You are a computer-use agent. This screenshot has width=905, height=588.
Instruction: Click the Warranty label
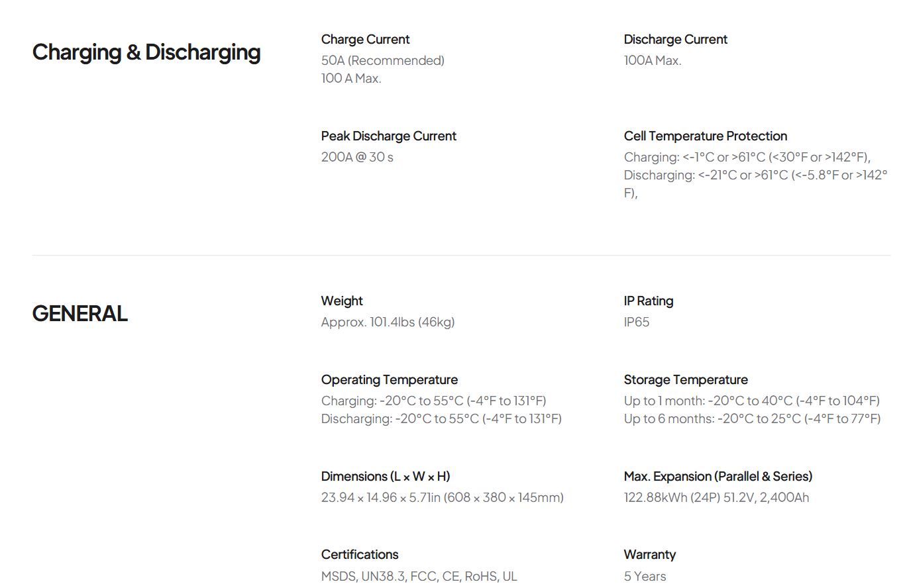[x=649, y=555]
